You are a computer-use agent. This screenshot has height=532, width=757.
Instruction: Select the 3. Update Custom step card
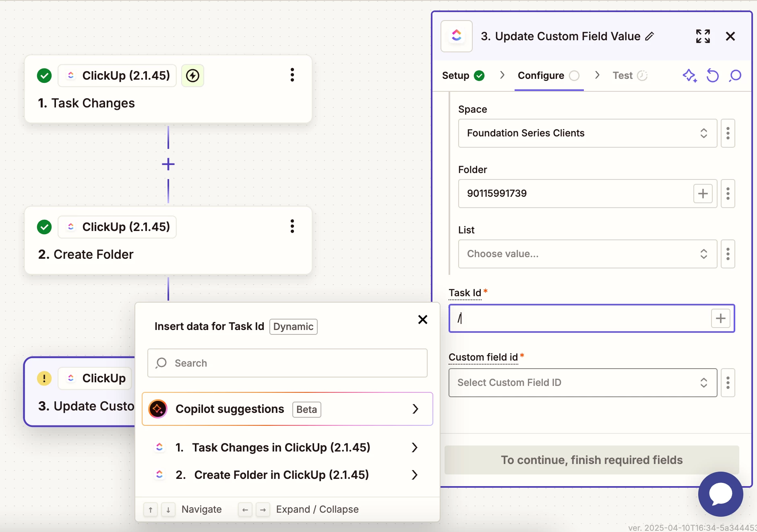(80, 392)
